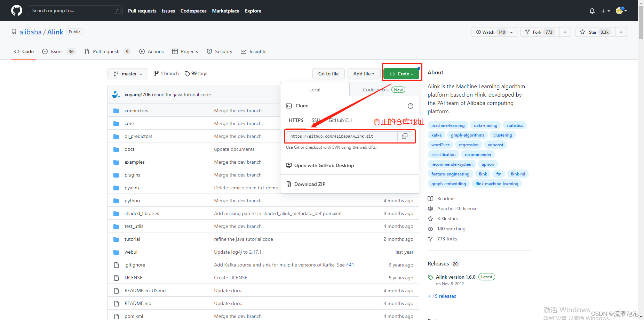Open the clone help question icon

click(x=411, y=106)
